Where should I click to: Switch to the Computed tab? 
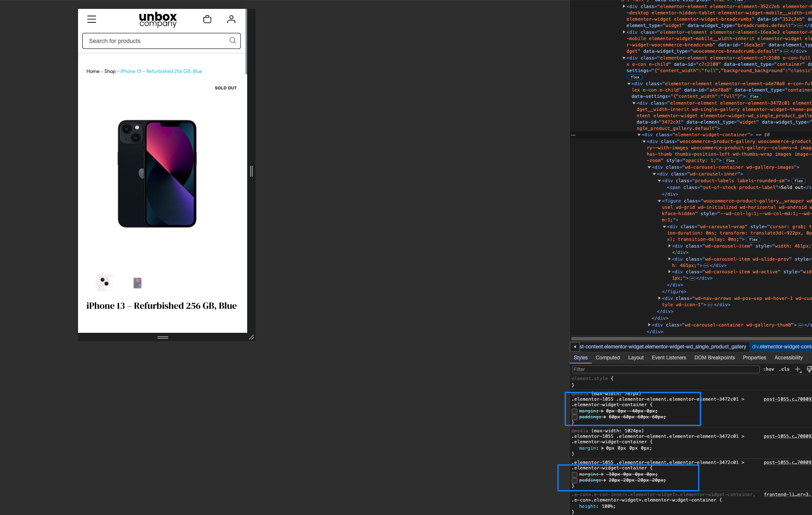607,358
